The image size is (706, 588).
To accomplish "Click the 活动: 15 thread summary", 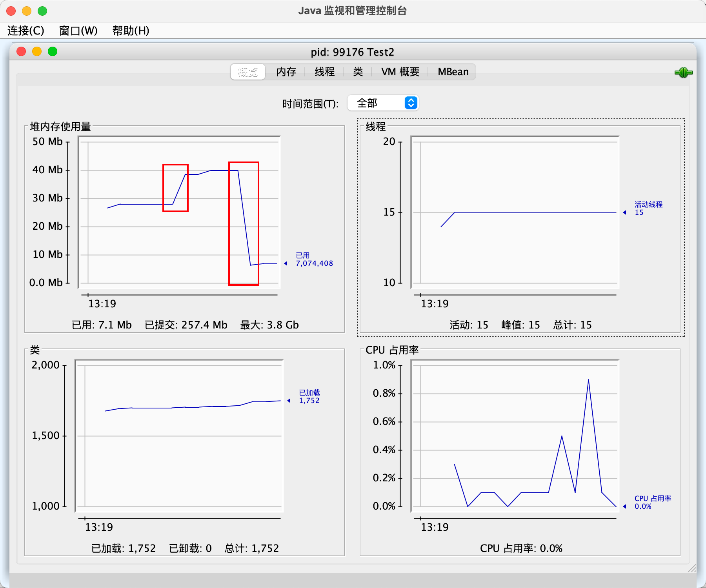I will pos(469,325).
